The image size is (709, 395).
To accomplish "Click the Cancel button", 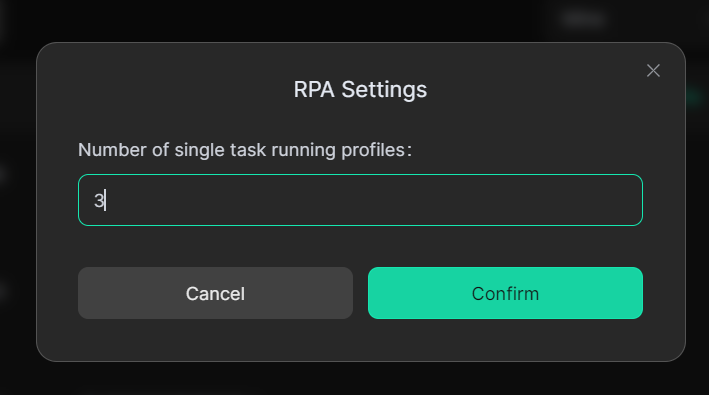I will (x=215, y=293).
